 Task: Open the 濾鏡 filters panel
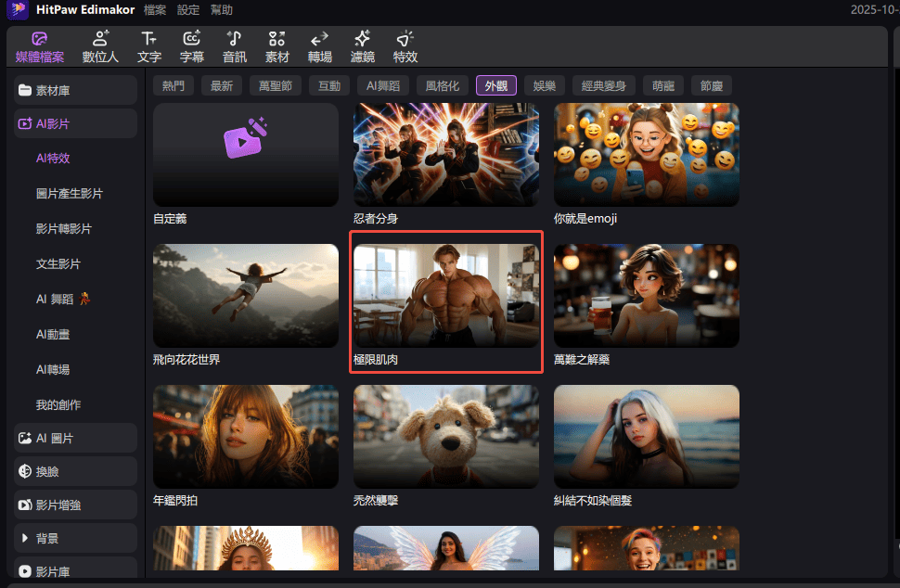[x=362, y=45]
